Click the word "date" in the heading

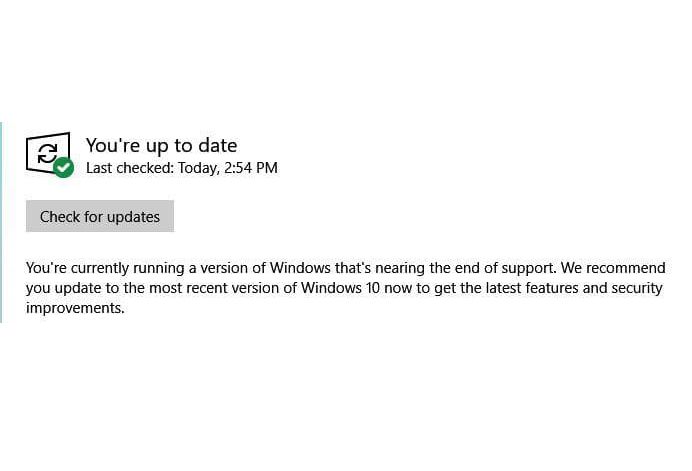pyautogui.click(x=218, y=146)
